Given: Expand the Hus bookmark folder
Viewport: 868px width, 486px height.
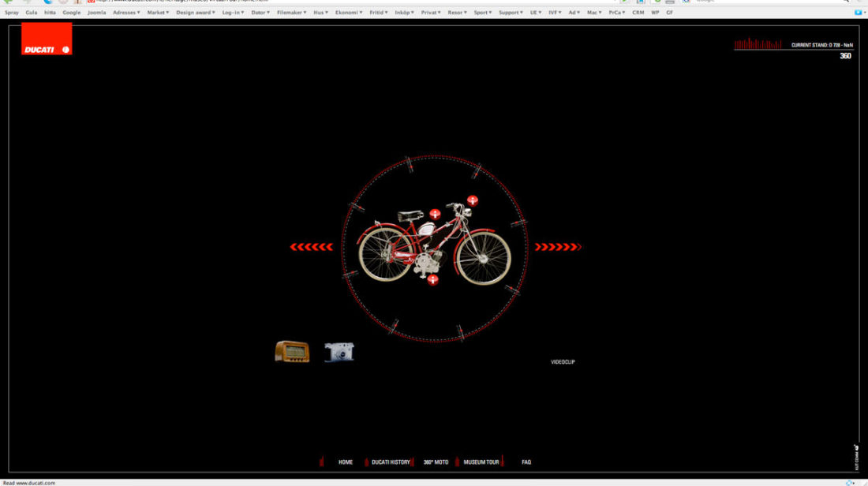Looking at the screenshot, I should pos(320,12).
